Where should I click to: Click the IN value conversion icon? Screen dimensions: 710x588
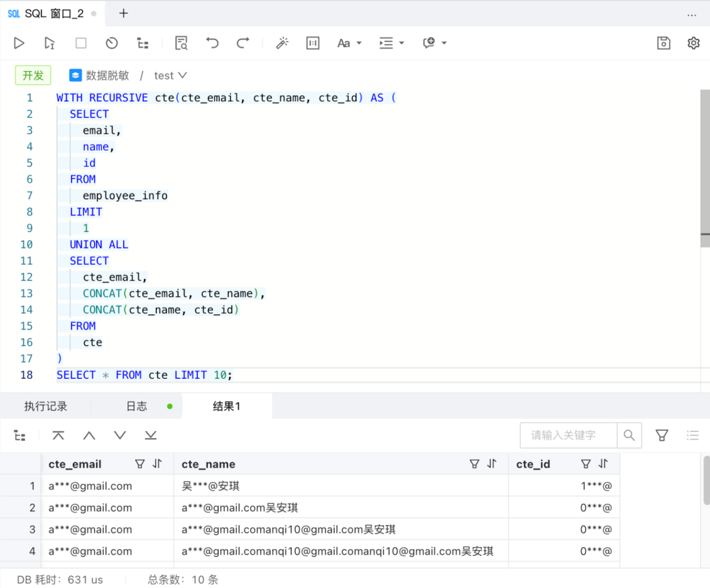[x=313, y=43]
